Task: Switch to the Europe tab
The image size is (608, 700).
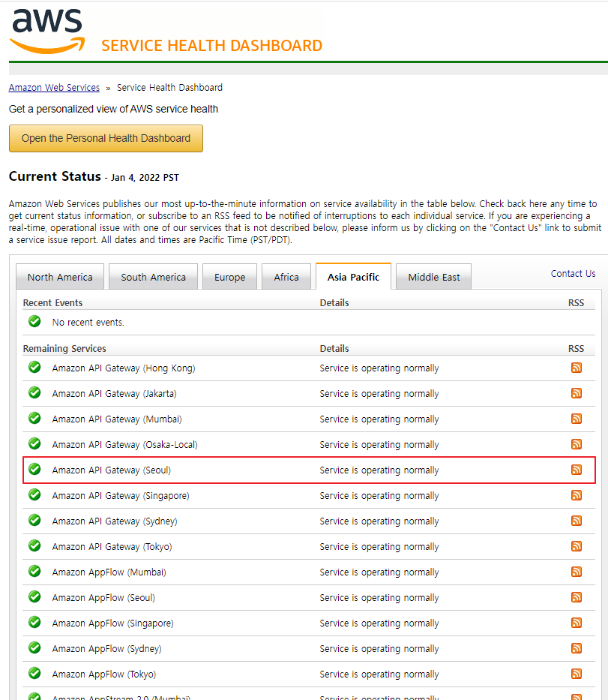Action: click(x=229, y=277)
